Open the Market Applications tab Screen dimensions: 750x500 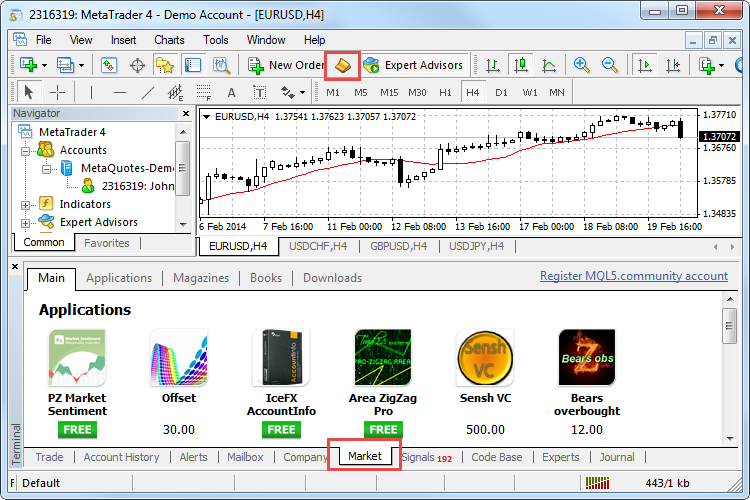[119, 278]
